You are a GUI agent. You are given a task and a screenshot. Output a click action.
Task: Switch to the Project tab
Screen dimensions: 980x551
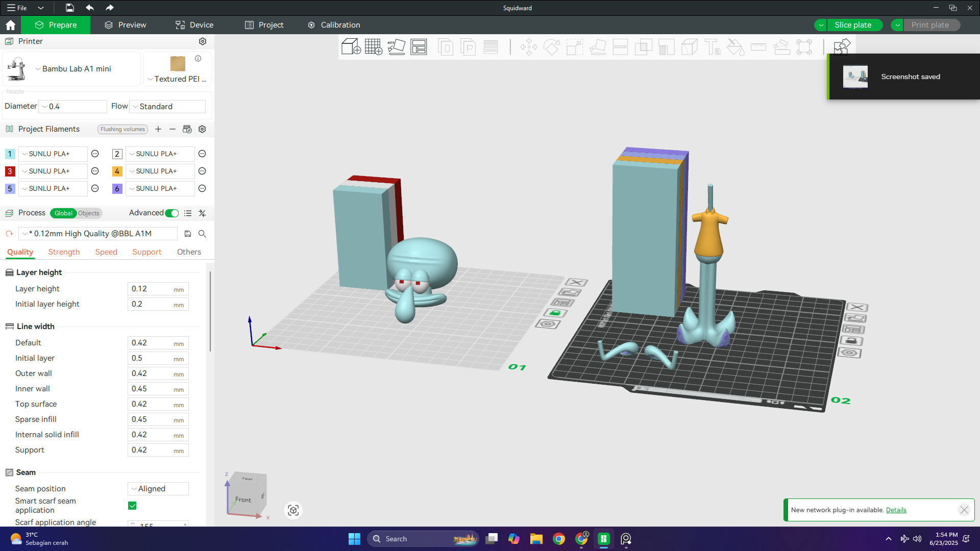pyautogui.click(x=264, y=25)
